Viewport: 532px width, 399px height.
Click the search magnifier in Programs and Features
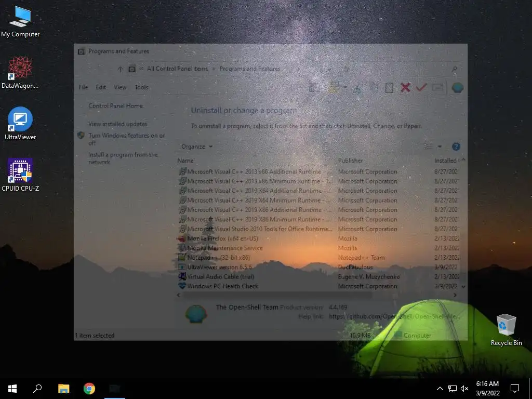[454, 69]
